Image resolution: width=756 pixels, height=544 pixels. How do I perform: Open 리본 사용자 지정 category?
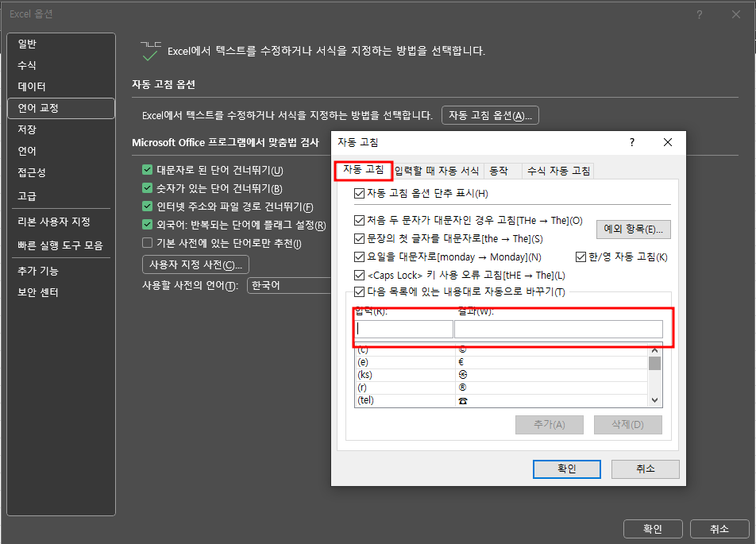click(60, 222)
